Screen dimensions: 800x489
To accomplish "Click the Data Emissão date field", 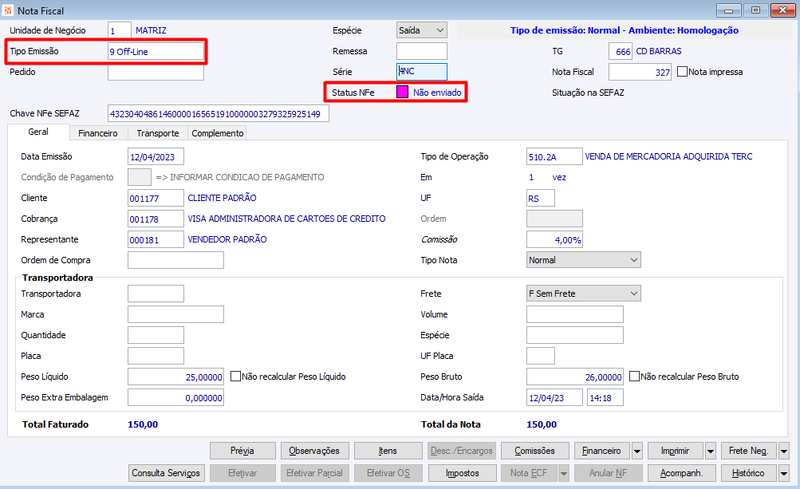I will tap(156, 157).
